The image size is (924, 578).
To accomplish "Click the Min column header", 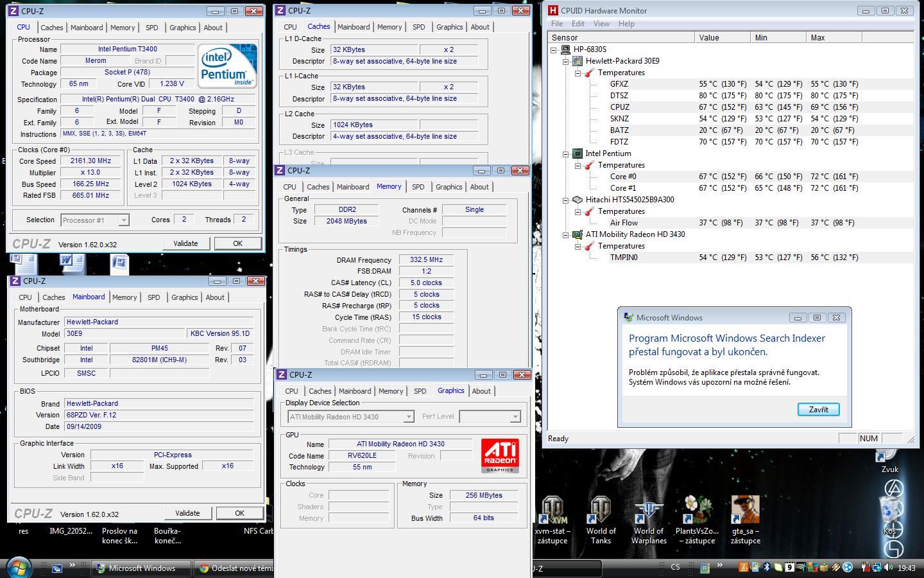I will click(x=779, y=38).
